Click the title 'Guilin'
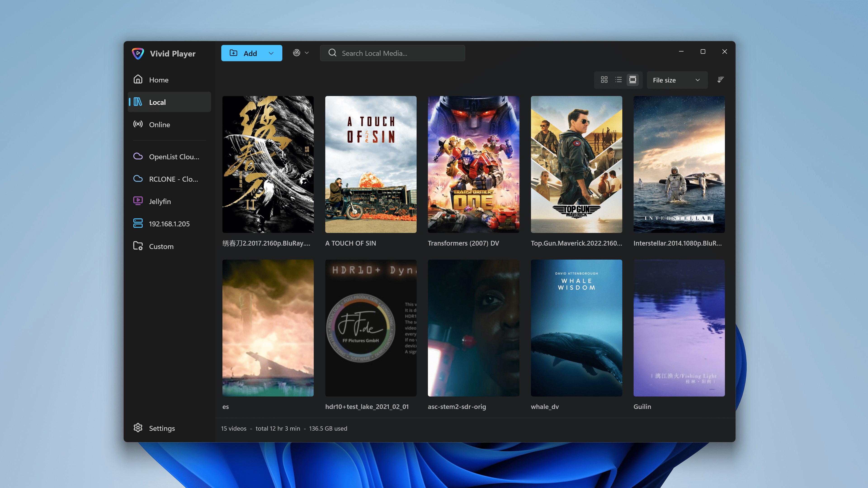The width and height of the screenshot is (868, 488). tap(642, 407)
